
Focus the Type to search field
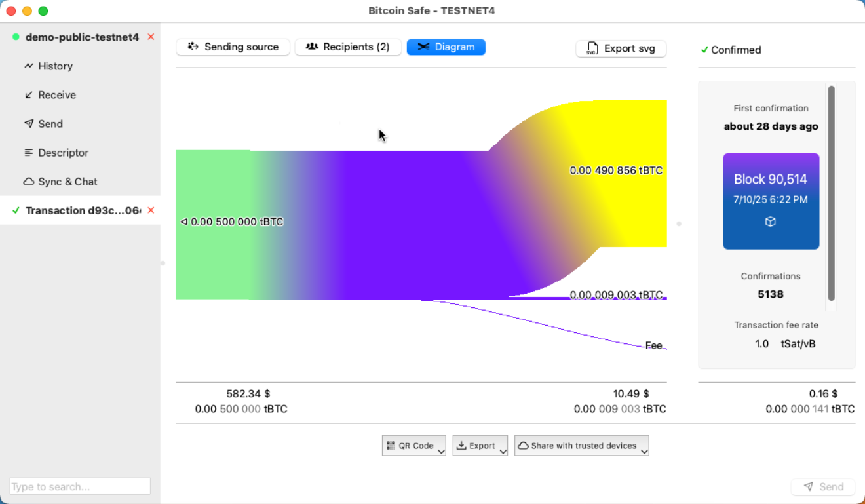pos(80,486)
